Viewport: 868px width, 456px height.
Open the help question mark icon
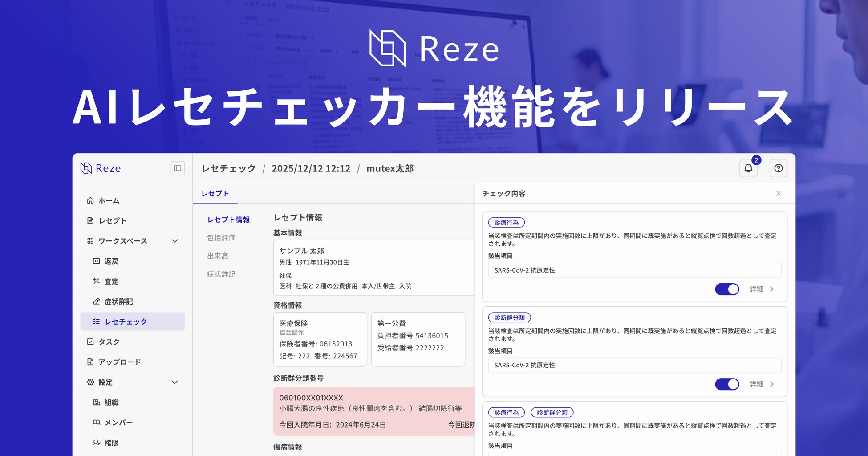click(779, 168)
